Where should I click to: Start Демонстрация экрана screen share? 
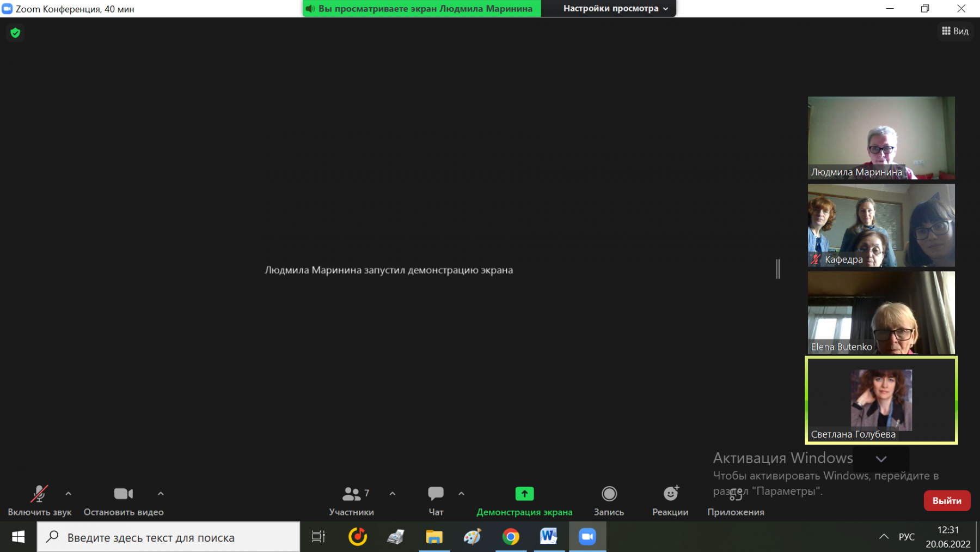pos(524,500)
